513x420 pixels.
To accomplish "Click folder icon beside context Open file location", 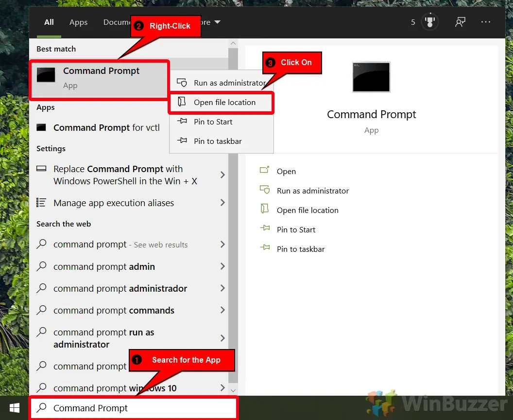I will (x=182, y=102).
